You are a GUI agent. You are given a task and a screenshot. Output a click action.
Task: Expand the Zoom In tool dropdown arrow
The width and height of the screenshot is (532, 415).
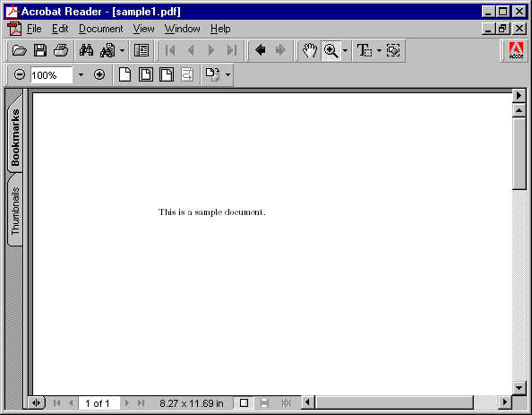[x=345, y=50]
